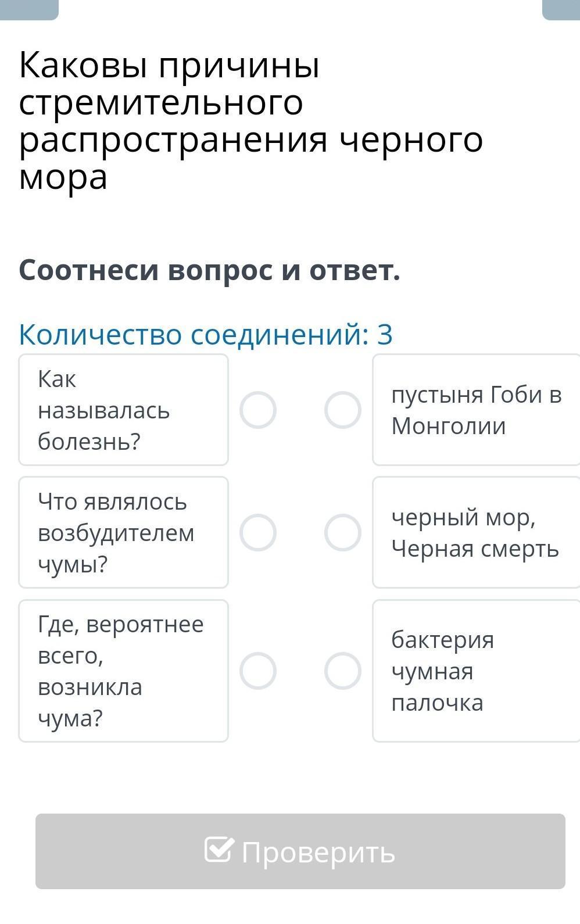Pick the 'черный мор, Черная смерть' answer card
Screen dimensions: 580x924
(x=476, y=532)
